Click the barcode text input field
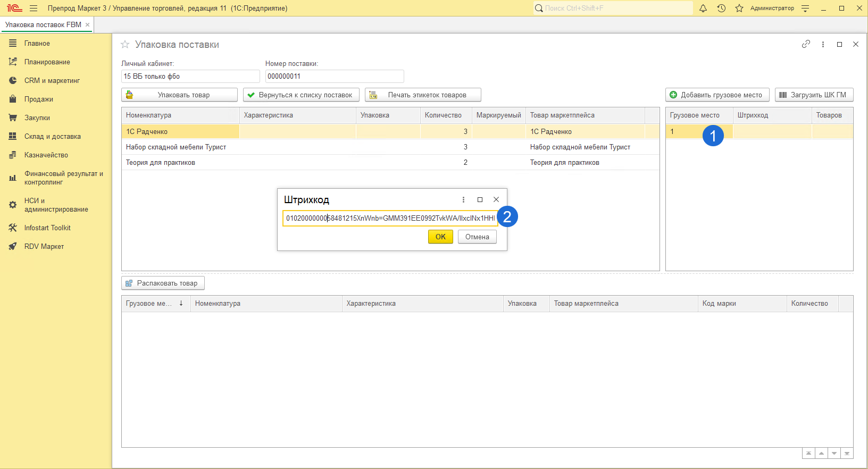Image resolution: width=868 pixels, height=469 pixels. [389, 218]
